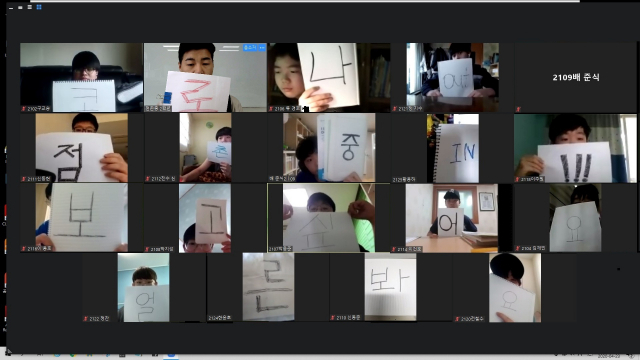The width and height of the screenshot is (640, 360).
Task: Select the video tile with three exclamation marks
Action: click(576, 148)
